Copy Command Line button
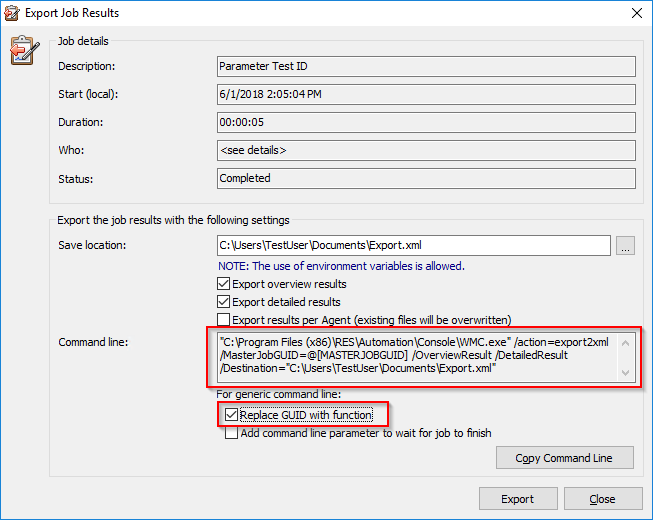The image size is (653, 520). (x=564, y=458)
